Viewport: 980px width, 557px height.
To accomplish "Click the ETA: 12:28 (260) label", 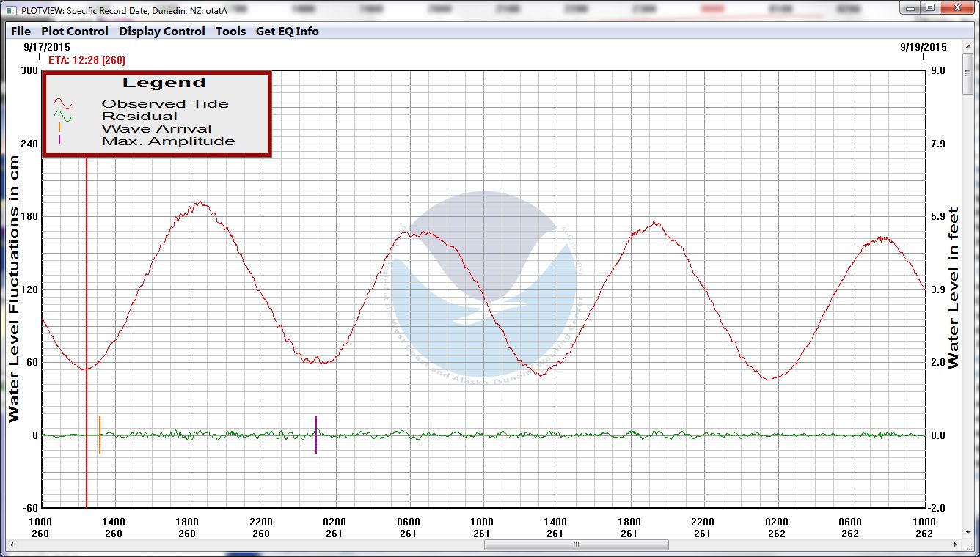I will click(x=87, y=60).
